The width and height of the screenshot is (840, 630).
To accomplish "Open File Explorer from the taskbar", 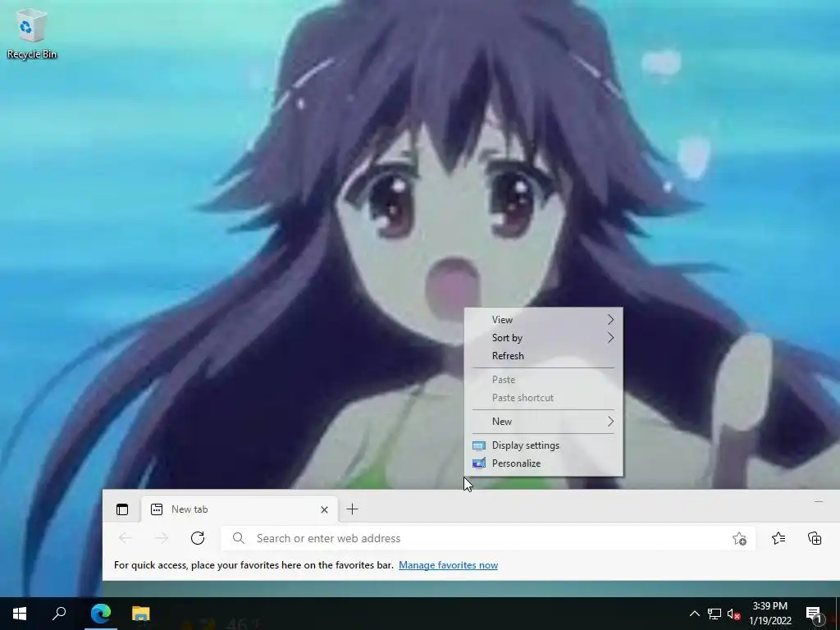I will (x=141, y=614).
